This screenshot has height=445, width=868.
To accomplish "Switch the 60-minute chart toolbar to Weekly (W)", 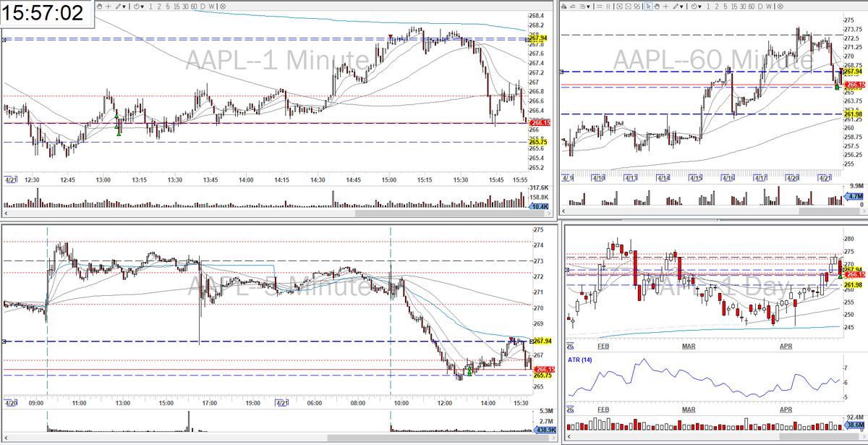I will coord(768,7).
